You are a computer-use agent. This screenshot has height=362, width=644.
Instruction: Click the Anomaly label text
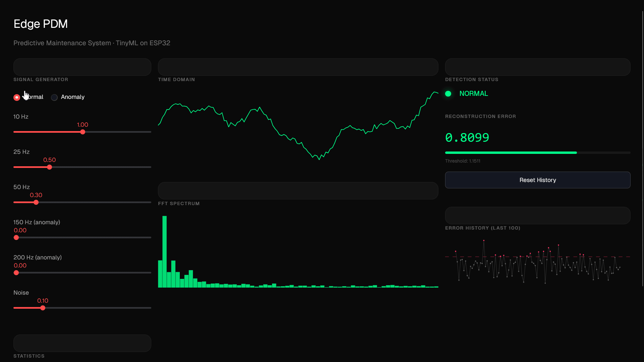(x=73, y=97)
